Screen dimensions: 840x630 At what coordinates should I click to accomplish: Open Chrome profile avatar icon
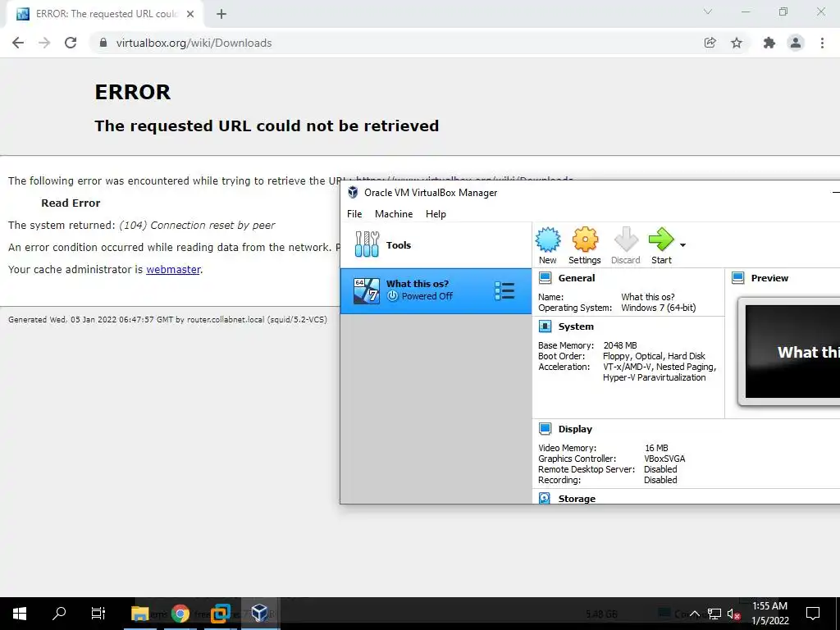(x=796, y=43)
